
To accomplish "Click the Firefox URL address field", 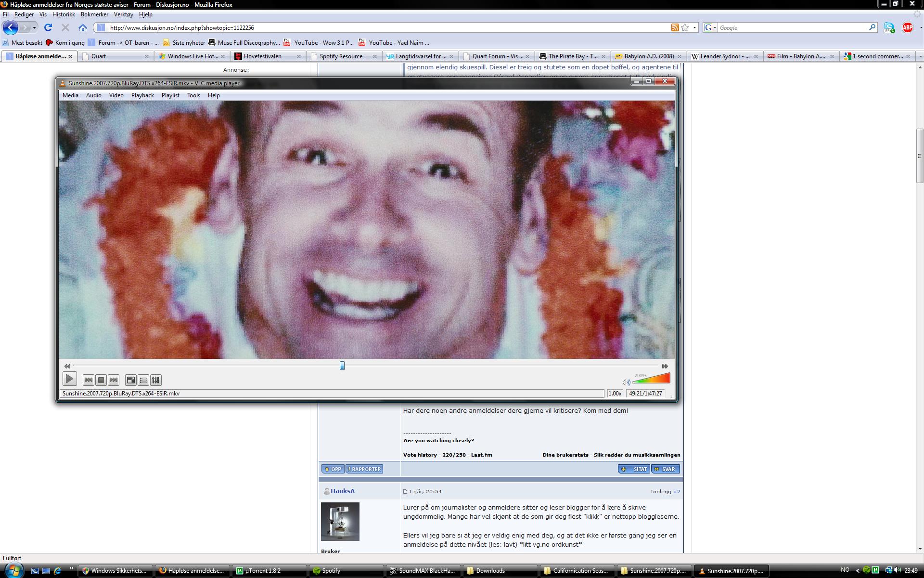I will click(x=385, y=27).
